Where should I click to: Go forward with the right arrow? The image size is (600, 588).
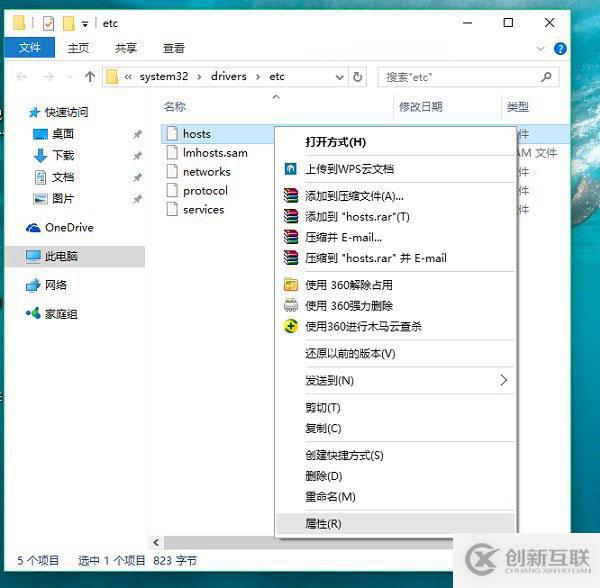pyautogui.click(x=48, y=77)
